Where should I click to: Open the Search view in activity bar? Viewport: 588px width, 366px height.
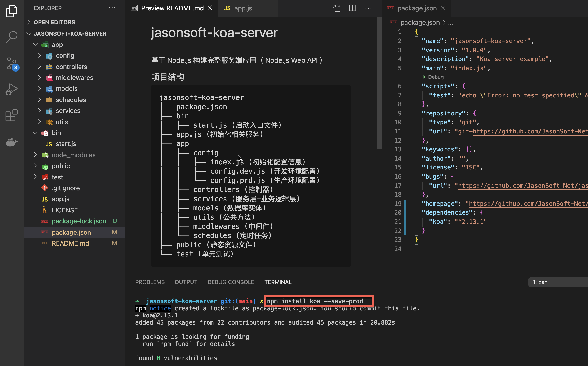(12, 37)
